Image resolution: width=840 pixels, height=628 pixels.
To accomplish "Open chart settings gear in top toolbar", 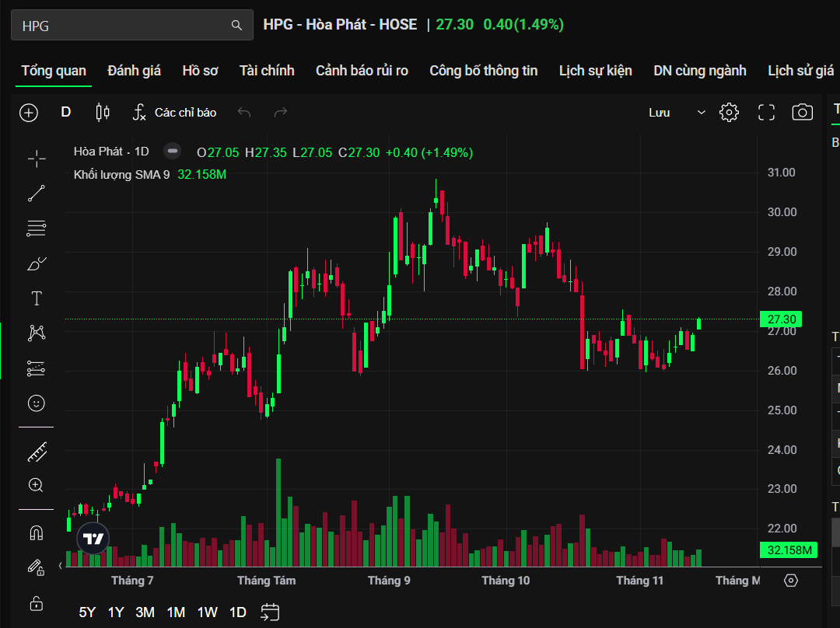I will pyautogui.click(x=729, y=113).
